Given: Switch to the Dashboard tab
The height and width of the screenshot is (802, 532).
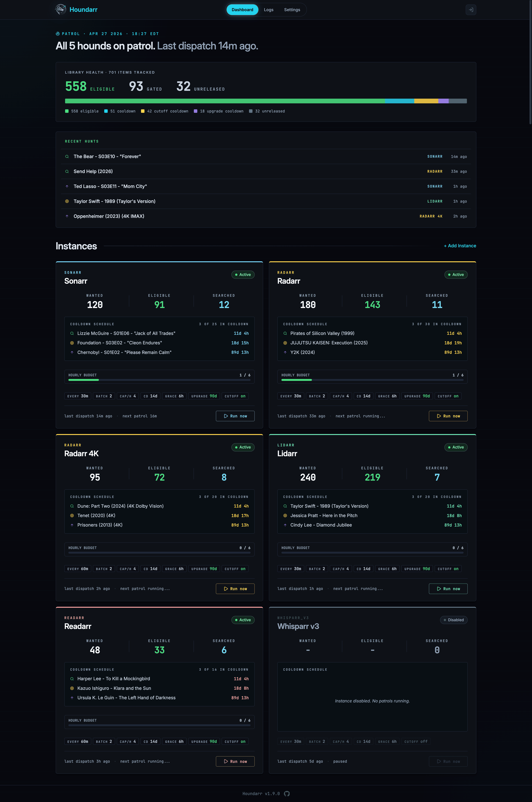Looking at the screenshot, I should (x=242, y=10).
